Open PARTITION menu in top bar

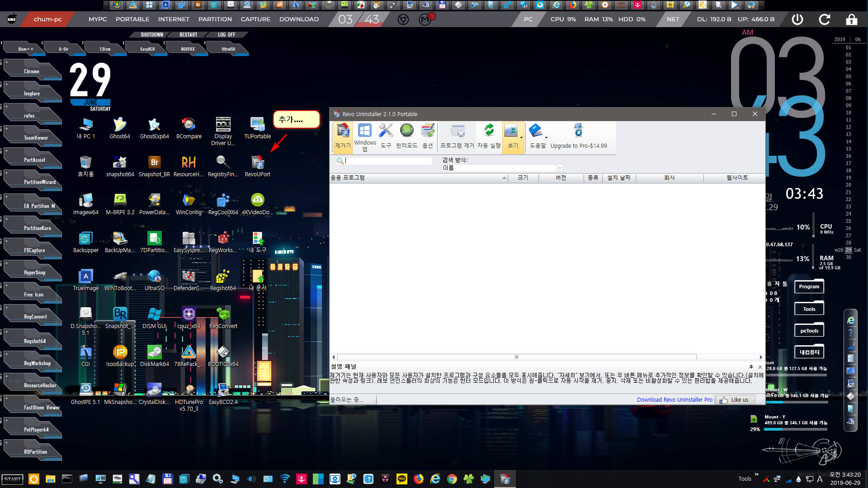215,19
